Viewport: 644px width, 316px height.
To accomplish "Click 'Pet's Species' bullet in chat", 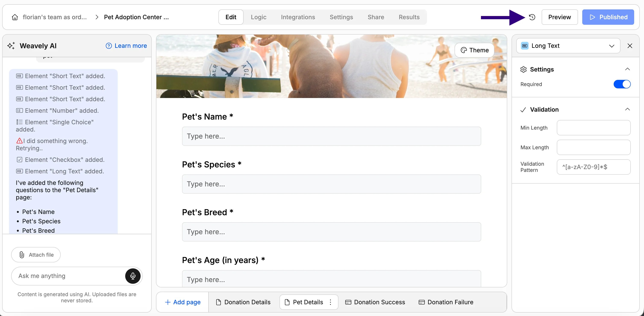I will point(41,221).
